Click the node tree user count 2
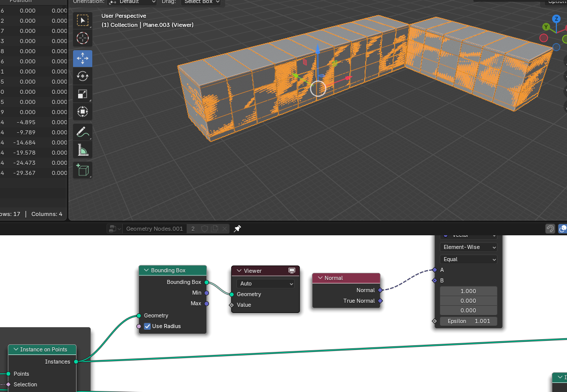This screenshot has width=567, height=392. coord(193,229)
